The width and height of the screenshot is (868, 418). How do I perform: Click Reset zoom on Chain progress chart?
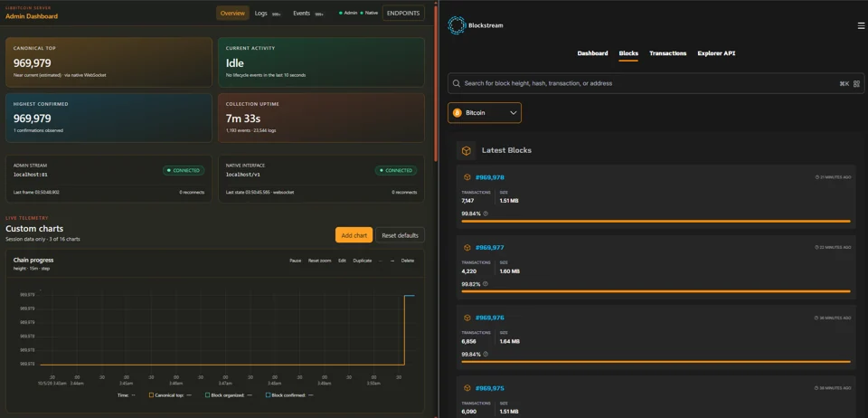[x=319, y=261]
